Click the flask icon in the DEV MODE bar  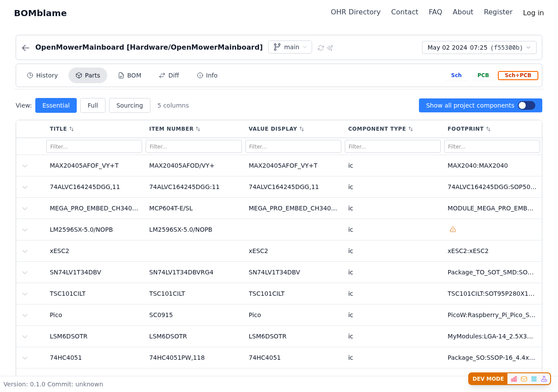544,379
